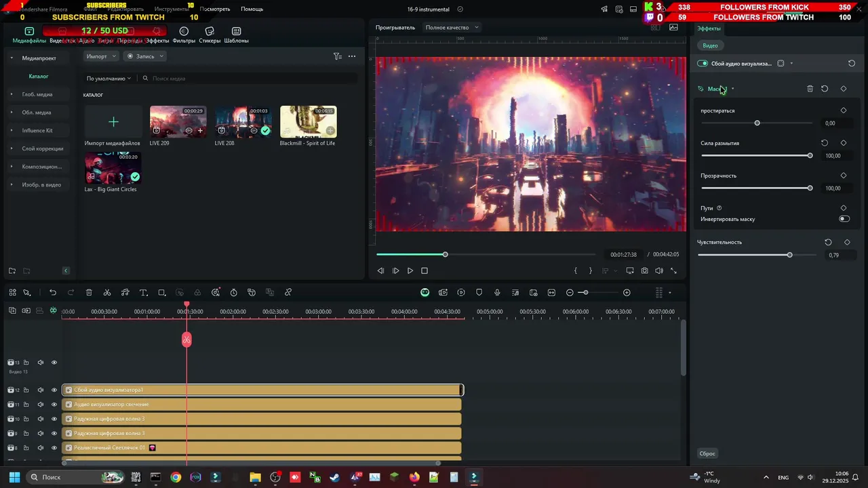Screen dimensions: 868x488
Task: Open the media panel three-dots menu
Action: click(351, 56)
